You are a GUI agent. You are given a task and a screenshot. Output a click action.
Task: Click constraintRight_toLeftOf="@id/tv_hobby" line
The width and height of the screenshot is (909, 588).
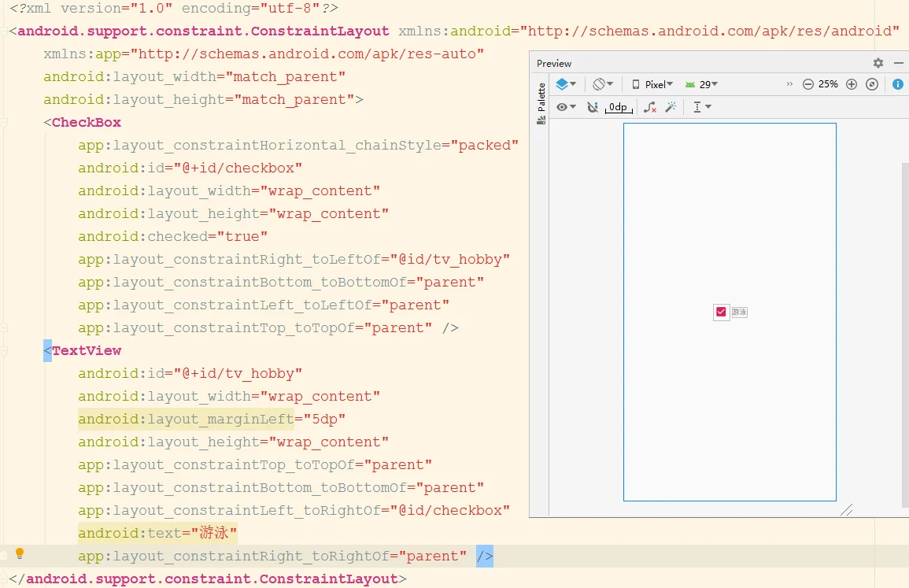tap(294, 259)
